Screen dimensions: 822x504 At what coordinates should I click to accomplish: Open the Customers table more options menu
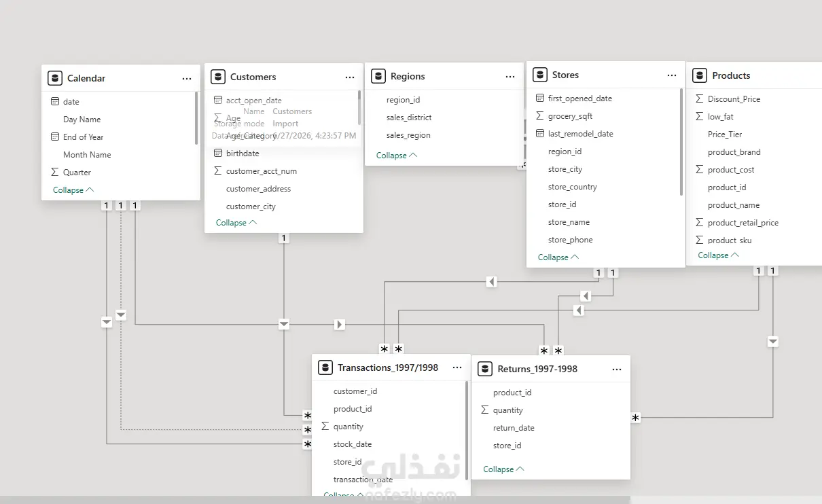tap(350, 77)
